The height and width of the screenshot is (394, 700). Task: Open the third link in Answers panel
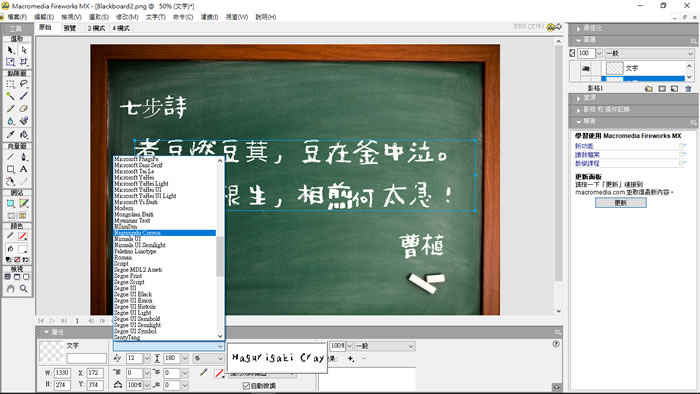click(x=587, y=163)
